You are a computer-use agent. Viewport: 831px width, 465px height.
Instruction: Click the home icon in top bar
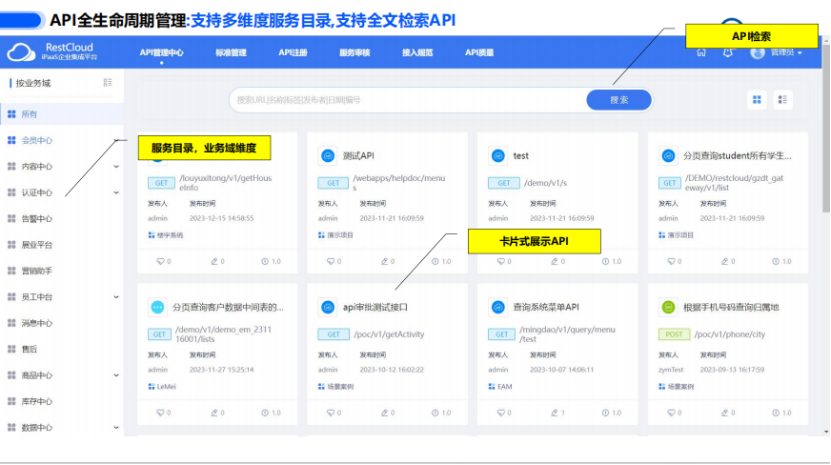coord(701,52)
